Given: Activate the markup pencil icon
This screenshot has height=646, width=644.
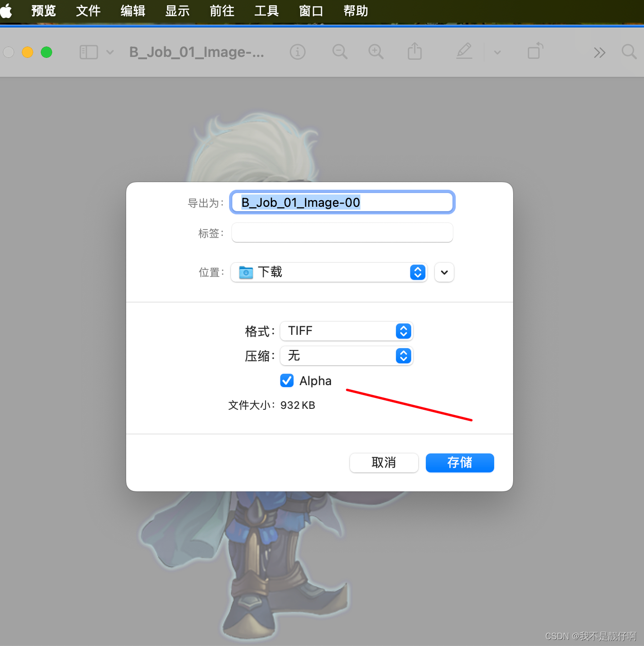Looking at the screenshot, I should tap(464, 51).
